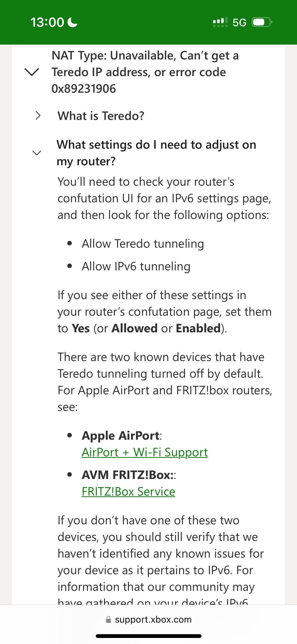Screen dimensions: 297x644
Task: Tap the Apple AirPort bold label
Action: 121,435
